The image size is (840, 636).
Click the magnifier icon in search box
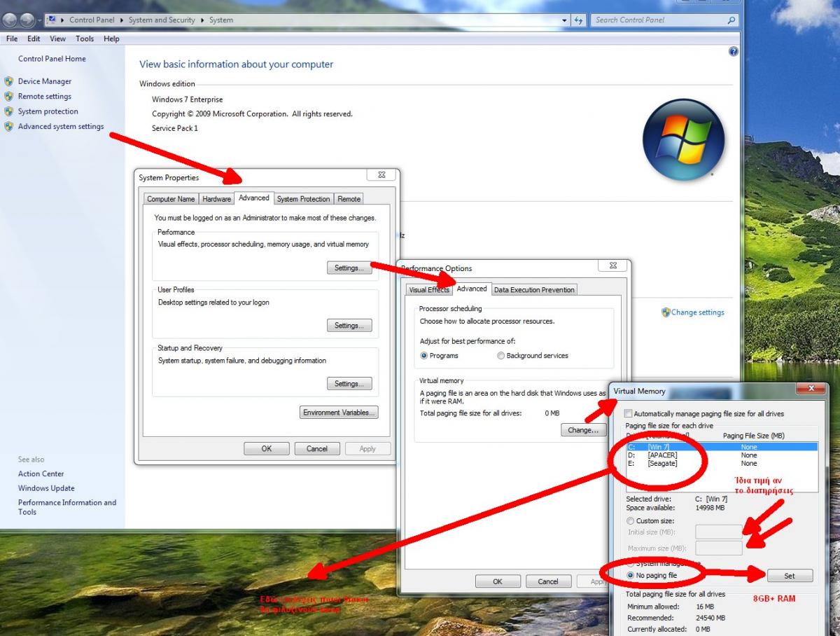[x=731, y=20]
